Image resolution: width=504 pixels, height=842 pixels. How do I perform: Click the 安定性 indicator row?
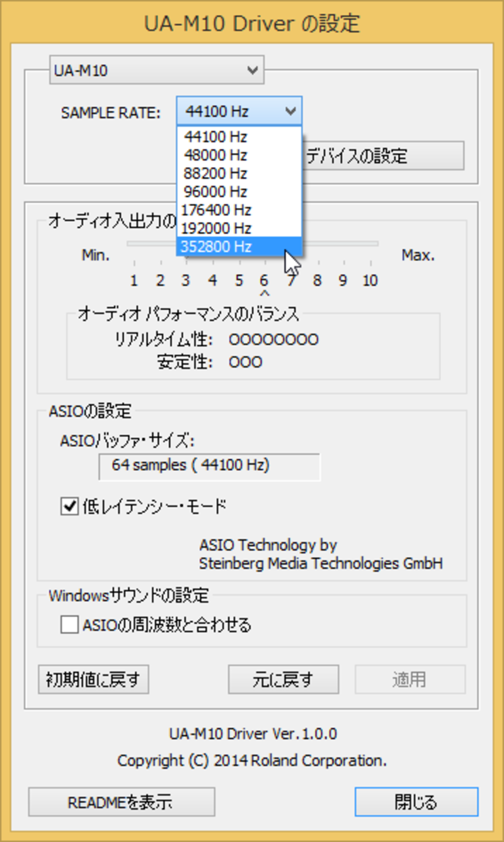click(x=209, y=362)
